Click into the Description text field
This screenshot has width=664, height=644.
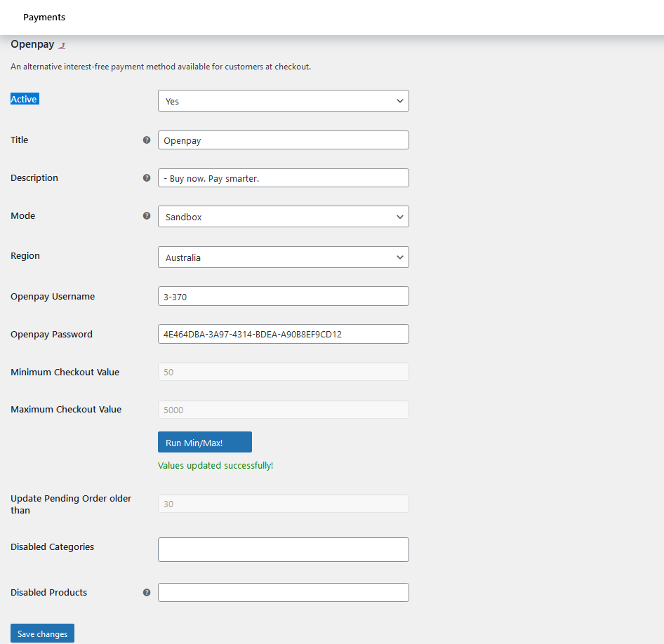(x=283, y=178)
